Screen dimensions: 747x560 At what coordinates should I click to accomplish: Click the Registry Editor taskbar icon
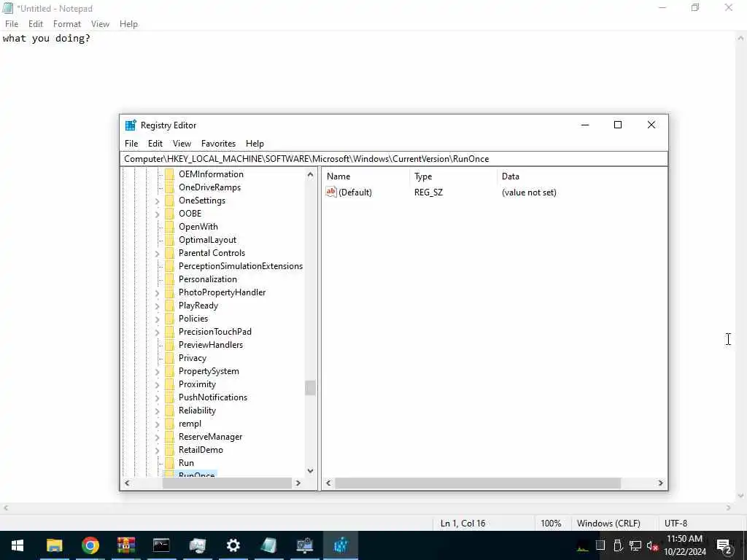(341, 545)
